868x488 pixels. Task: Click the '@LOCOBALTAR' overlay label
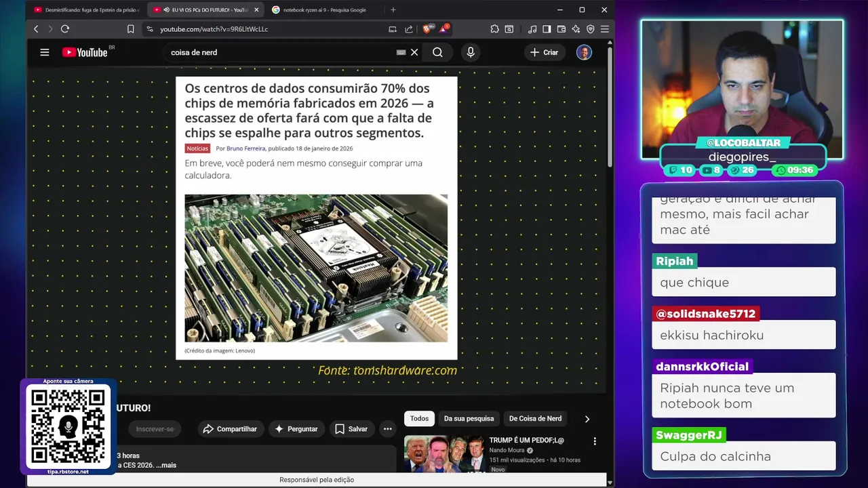coord(743,143)
